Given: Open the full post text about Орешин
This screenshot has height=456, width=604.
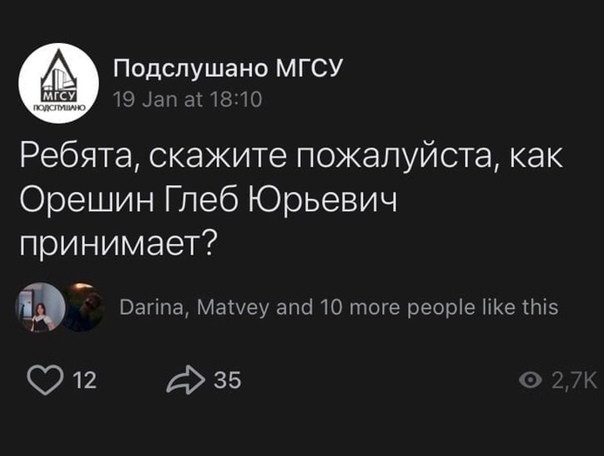Looking at the screenshot, I should point(291,200).
